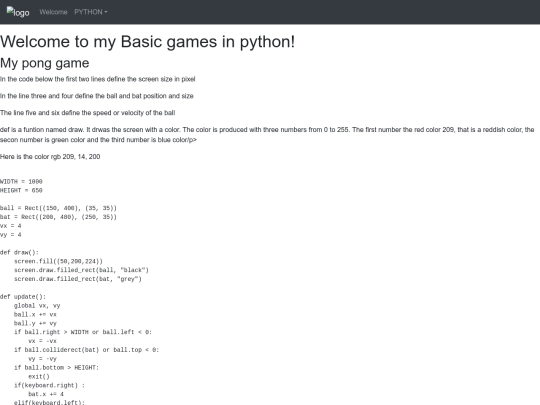Select the main heading 'Welcome to my Basic games in python!'
The width and height of the screenshot is (540, 405).
tap(147, 42)
